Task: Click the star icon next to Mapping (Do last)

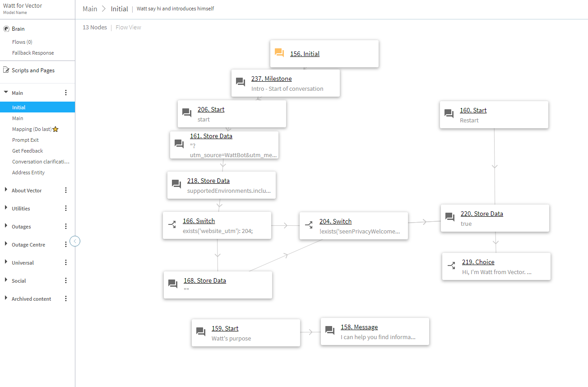Action: [56, 129]
